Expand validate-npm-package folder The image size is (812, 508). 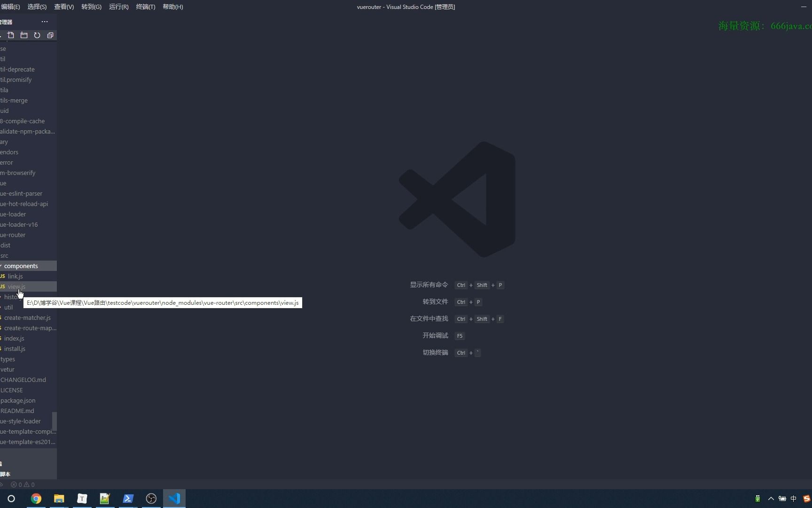[28, 131]
